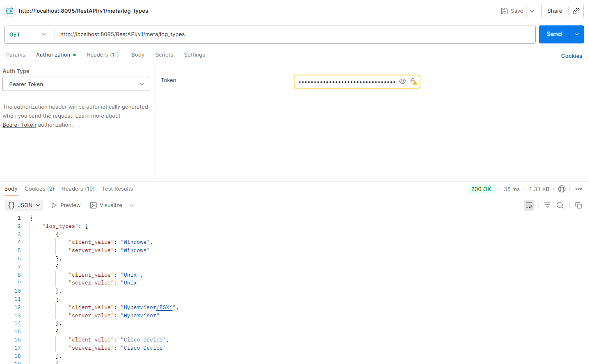Open response Cookies (2) tab
Viewport: 589px width, 364px height.
(39, 189)
